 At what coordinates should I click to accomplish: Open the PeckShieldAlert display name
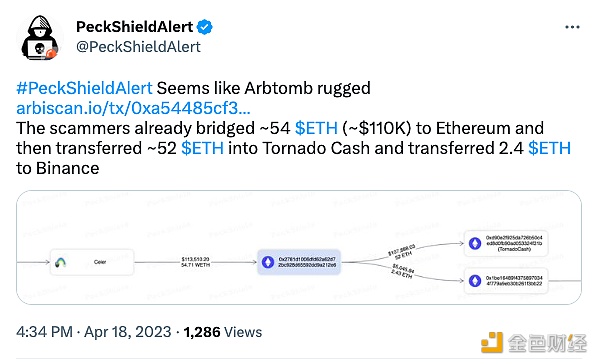click(x=135, y=27)
